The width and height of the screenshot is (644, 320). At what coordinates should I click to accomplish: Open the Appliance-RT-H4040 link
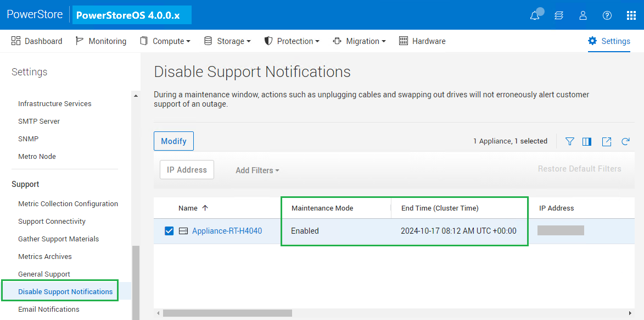point(227,231)
